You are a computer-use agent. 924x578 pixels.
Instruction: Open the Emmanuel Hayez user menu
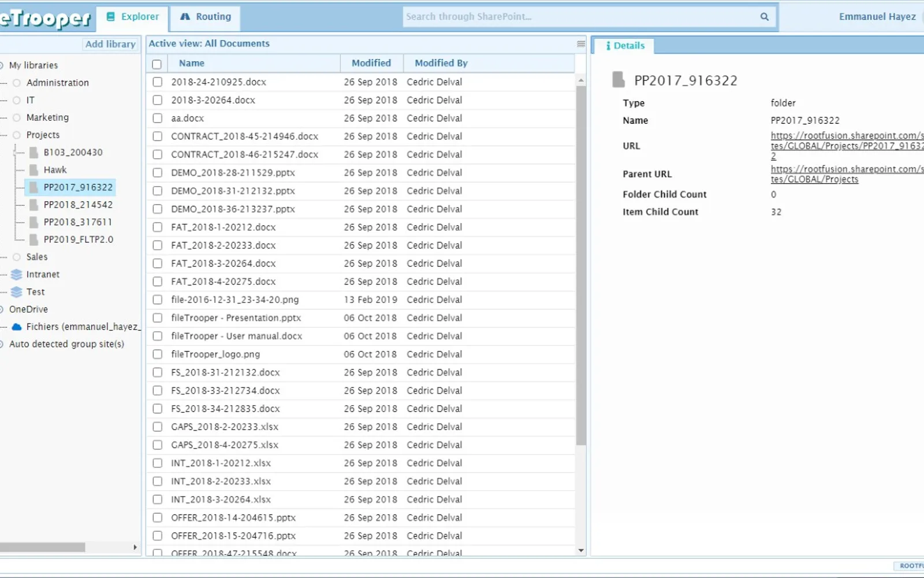point(877,17)
